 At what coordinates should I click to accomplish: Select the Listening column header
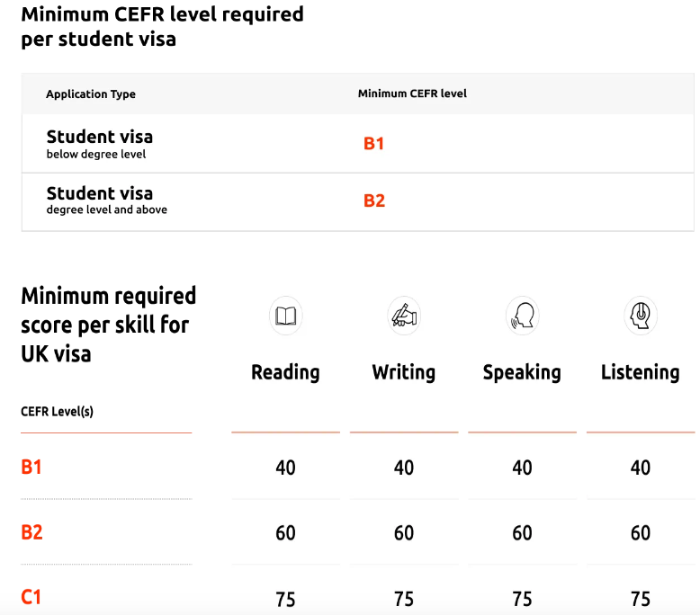(x=640, y=372)
